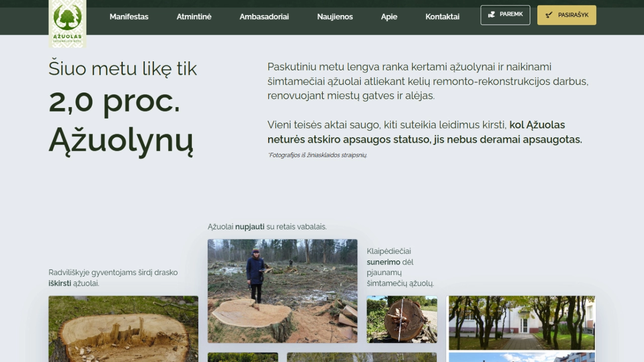Click the Radviliškyje iškirsti ąžuolai caption

113,278
